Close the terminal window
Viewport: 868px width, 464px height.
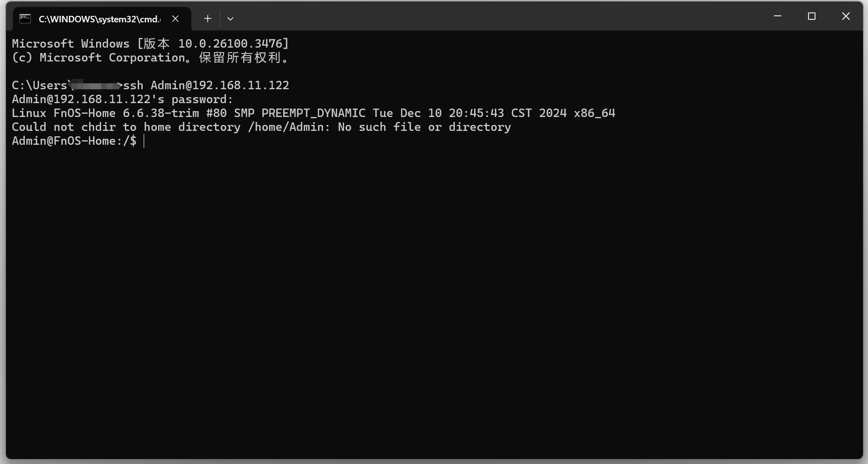tap(846, 16)
